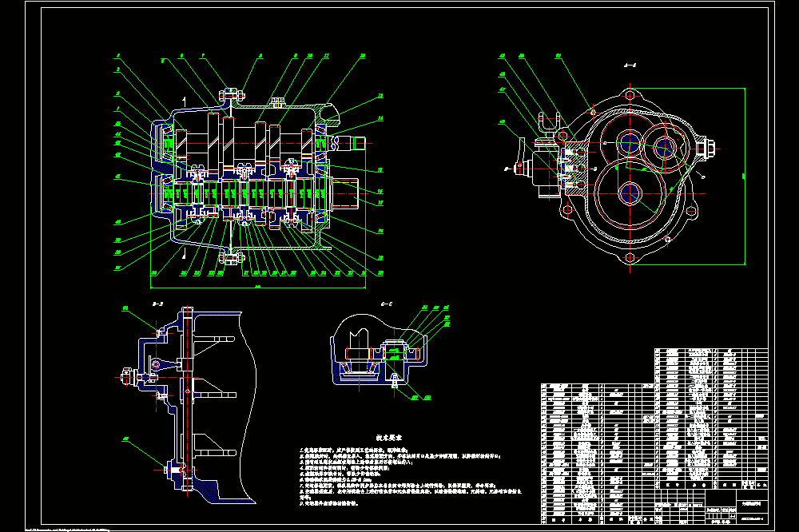Pick the upper-left shaft center in end view
The image size is (799, 532).
[630, 142]
